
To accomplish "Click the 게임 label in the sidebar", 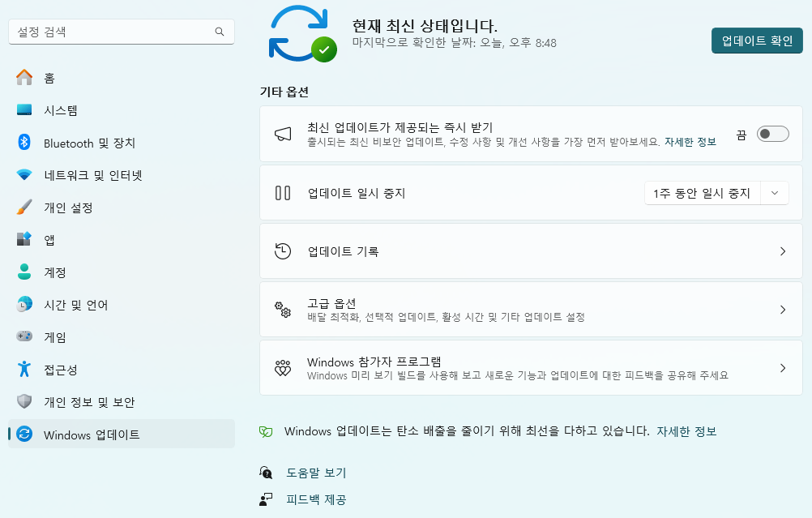I will [x=55, y=337].
